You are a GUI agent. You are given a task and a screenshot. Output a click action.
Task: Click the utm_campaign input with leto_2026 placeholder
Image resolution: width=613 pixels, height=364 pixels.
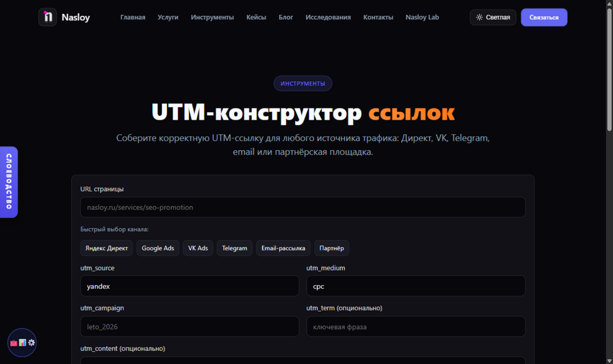(190, 327)
